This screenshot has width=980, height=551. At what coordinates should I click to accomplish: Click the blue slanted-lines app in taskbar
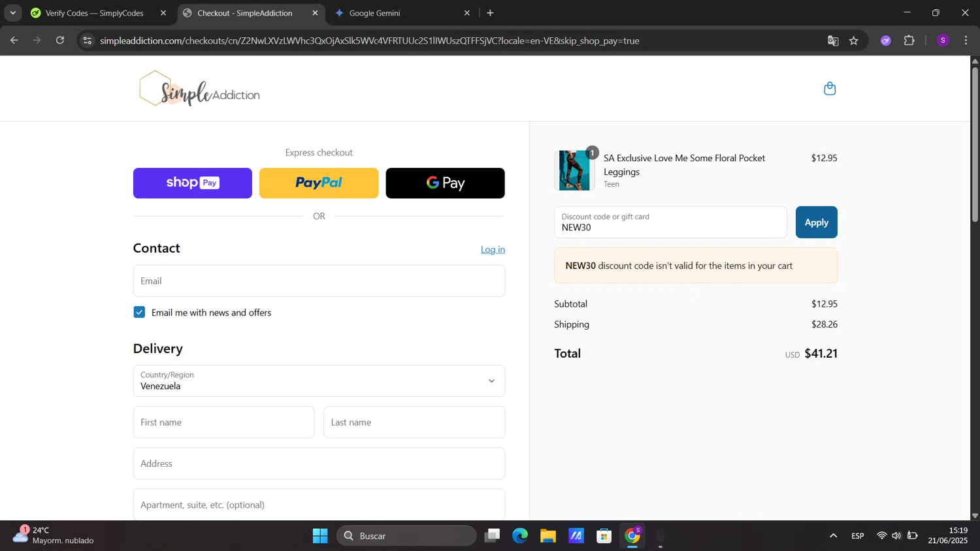click(576, 536)
